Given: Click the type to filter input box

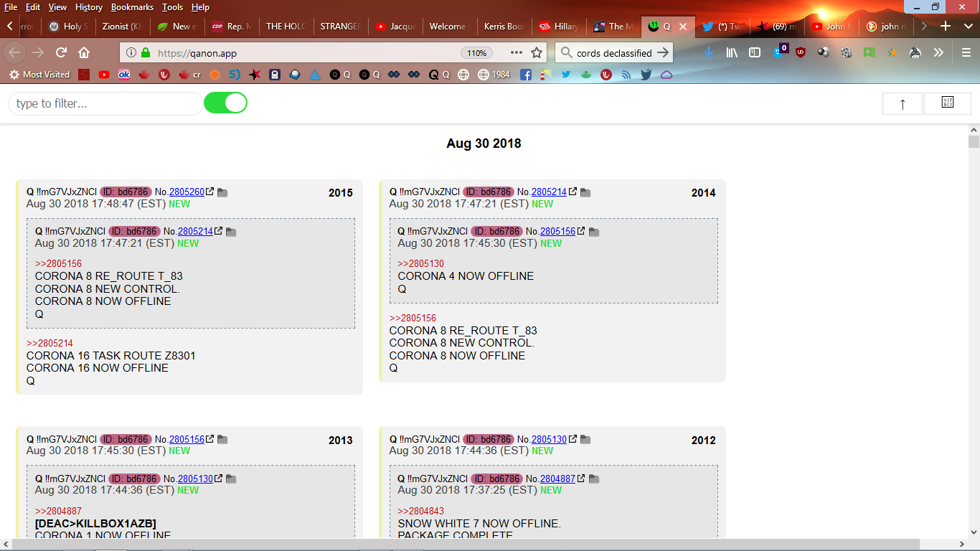Looking at the screenshot, I should (105, 104).
